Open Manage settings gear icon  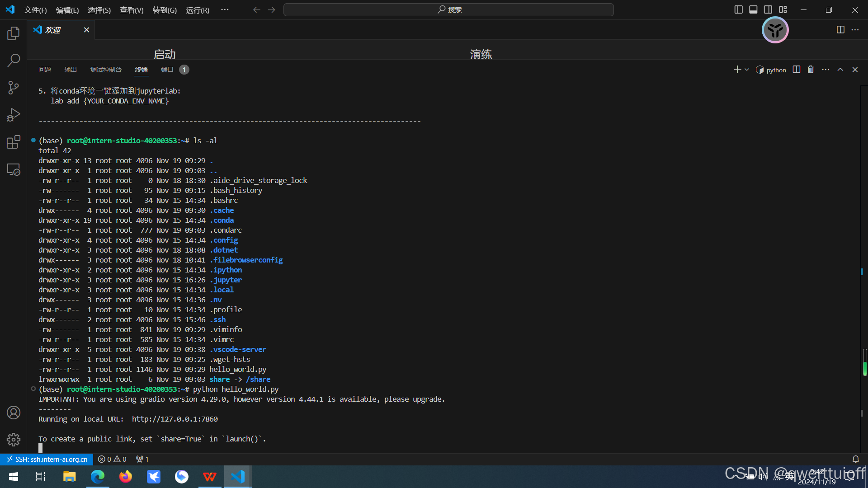click(14, 439)
